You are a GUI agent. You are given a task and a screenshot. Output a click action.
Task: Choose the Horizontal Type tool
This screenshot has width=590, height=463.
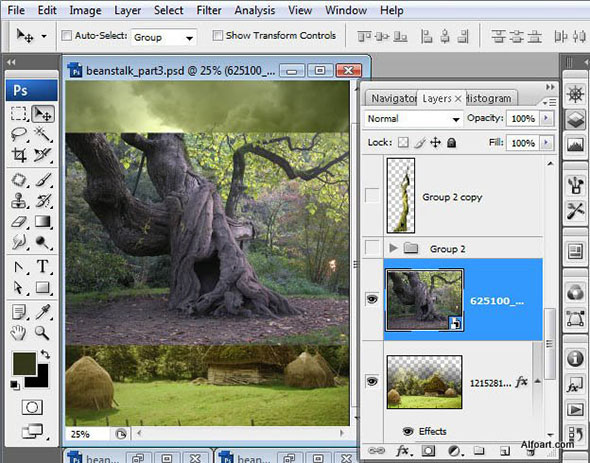click(43, 266)
